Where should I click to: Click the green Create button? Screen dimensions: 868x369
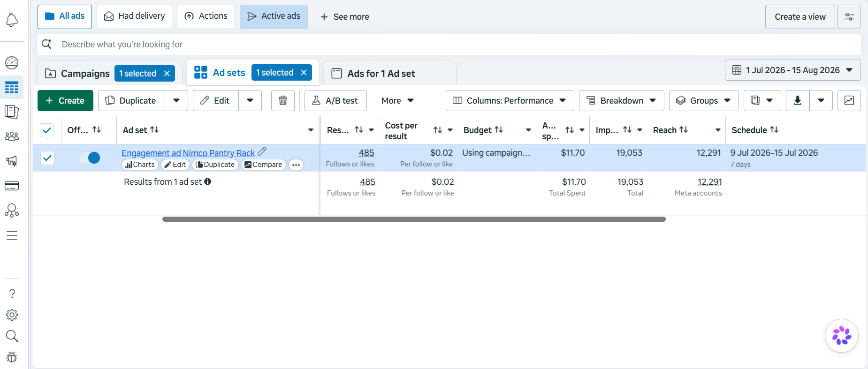click(65, 100)
